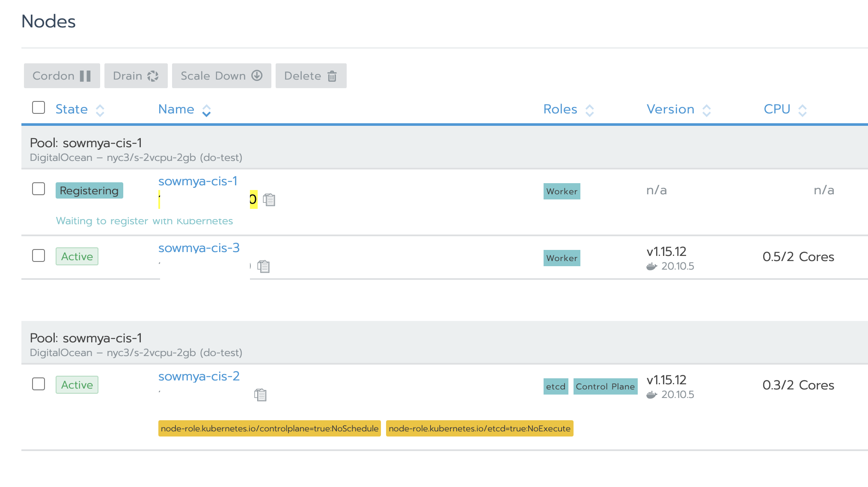Sort the table by Version column

pos(707,110)
